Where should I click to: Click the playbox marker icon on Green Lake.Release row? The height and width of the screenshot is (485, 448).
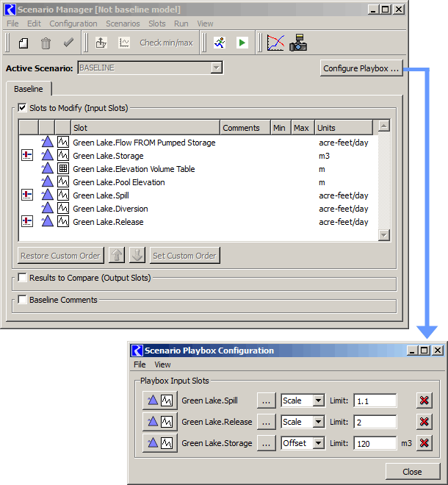27,221
